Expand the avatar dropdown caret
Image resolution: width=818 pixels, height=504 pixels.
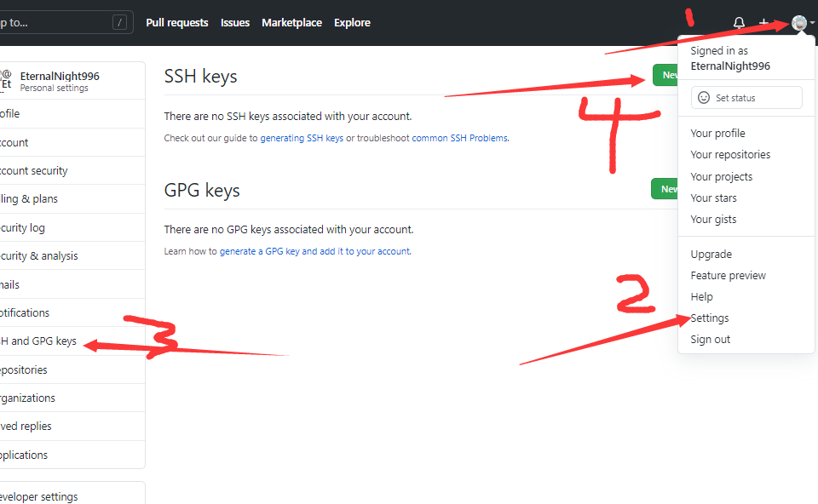click(812, 23)
